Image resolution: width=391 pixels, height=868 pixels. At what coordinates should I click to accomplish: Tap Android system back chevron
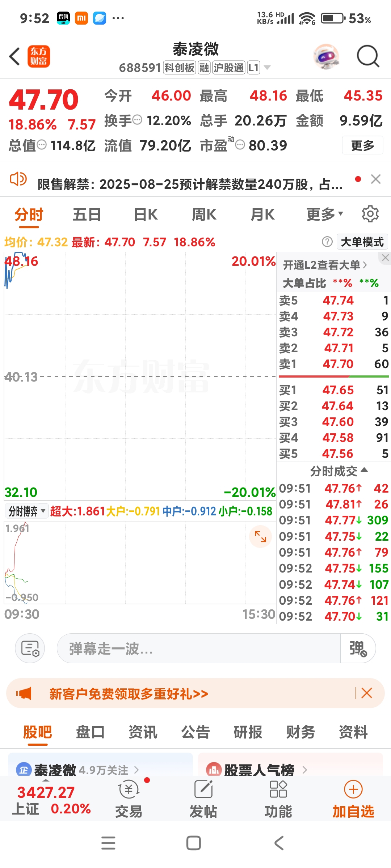click(279, 843)
